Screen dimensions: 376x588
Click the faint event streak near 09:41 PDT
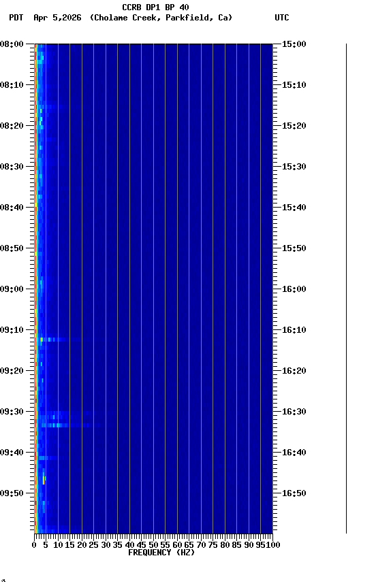pos(48,458)
